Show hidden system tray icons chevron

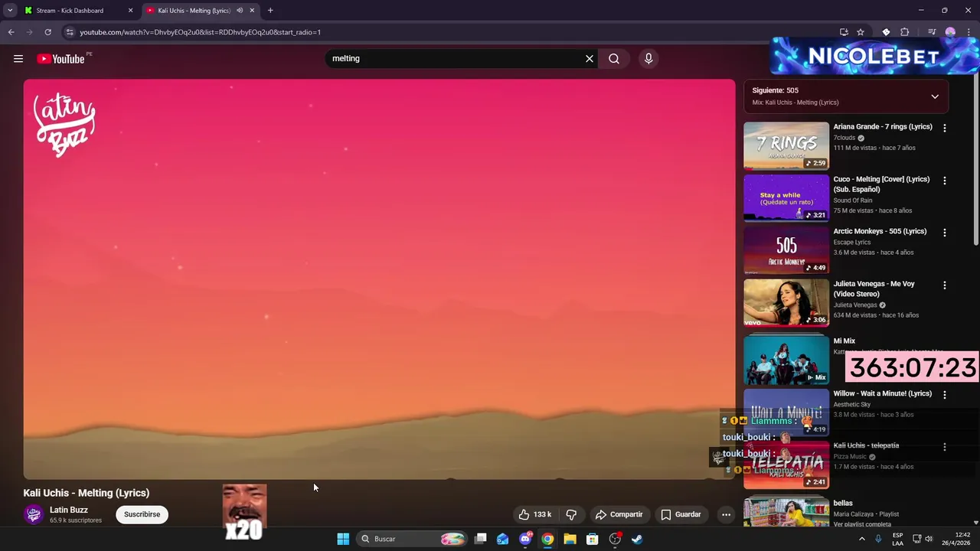[x=862, y=539]
